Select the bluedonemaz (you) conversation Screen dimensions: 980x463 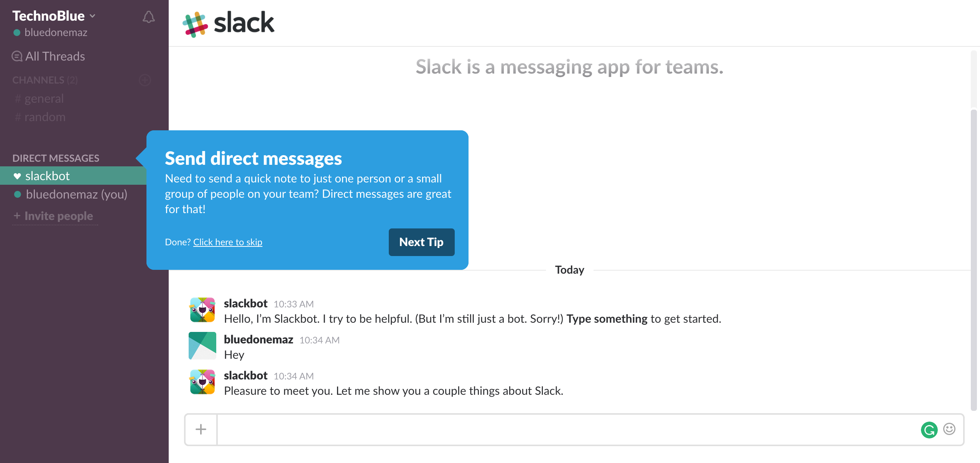click(76, 194)
